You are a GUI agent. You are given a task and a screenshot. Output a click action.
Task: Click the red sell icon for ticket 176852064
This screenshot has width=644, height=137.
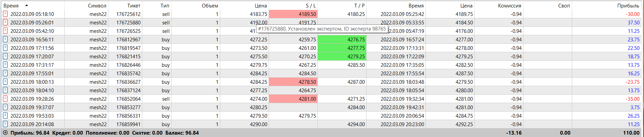click(5, 99)
